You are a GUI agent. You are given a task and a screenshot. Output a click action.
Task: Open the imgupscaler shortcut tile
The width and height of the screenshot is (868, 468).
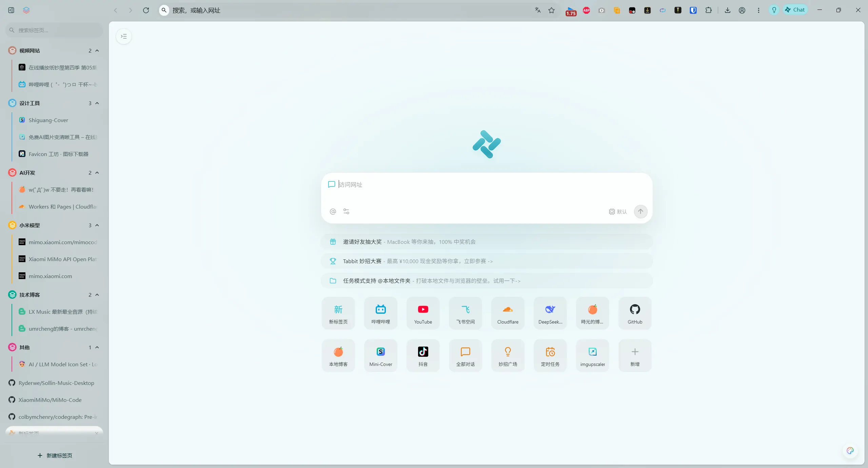593,355
